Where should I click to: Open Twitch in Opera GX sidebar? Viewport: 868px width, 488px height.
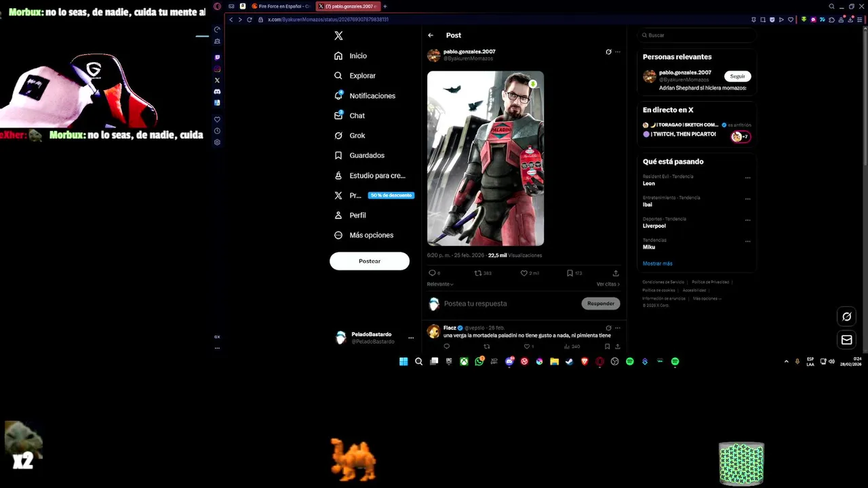217,58
